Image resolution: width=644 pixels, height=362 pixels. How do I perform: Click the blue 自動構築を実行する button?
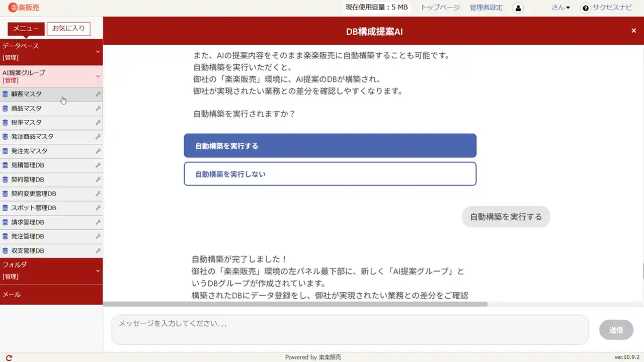pyautogui.click(x=330, y=146)
